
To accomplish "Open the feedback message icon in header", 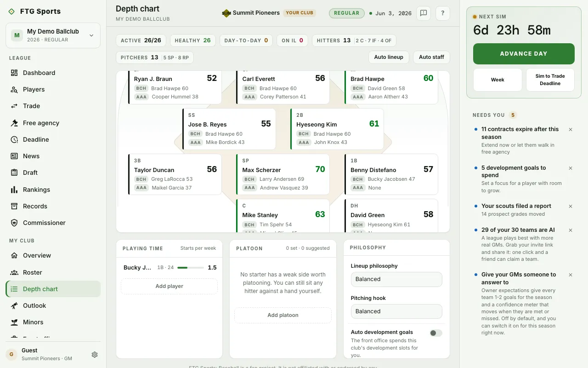I will tap(424, 13).
